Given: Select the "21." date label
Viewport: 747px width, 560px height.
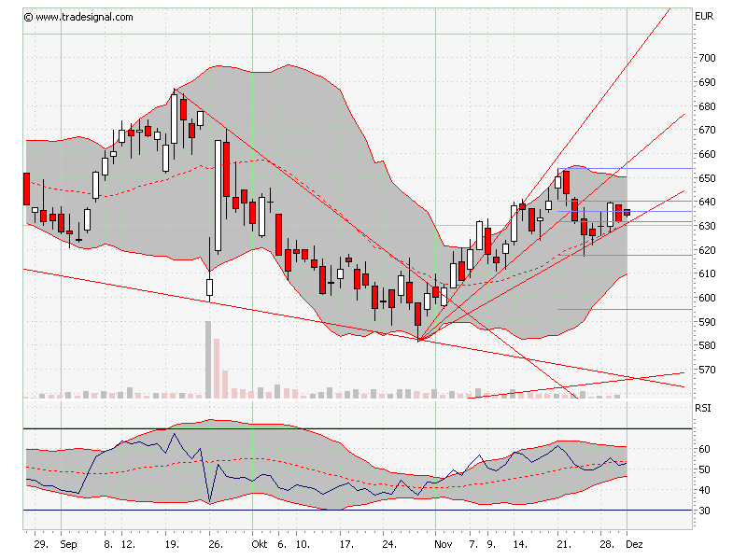Looking at the screenshot, I should pyautogui.click(x=564, y=544).
